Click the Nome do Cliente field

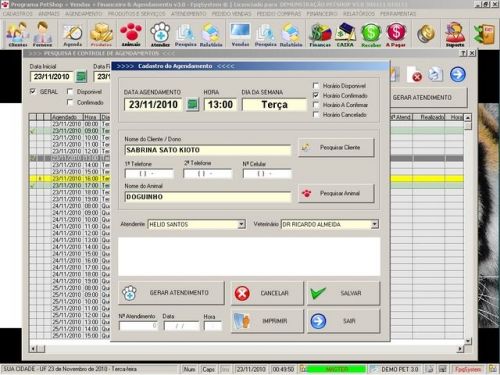pyautogui.click(x=208, y=150)
